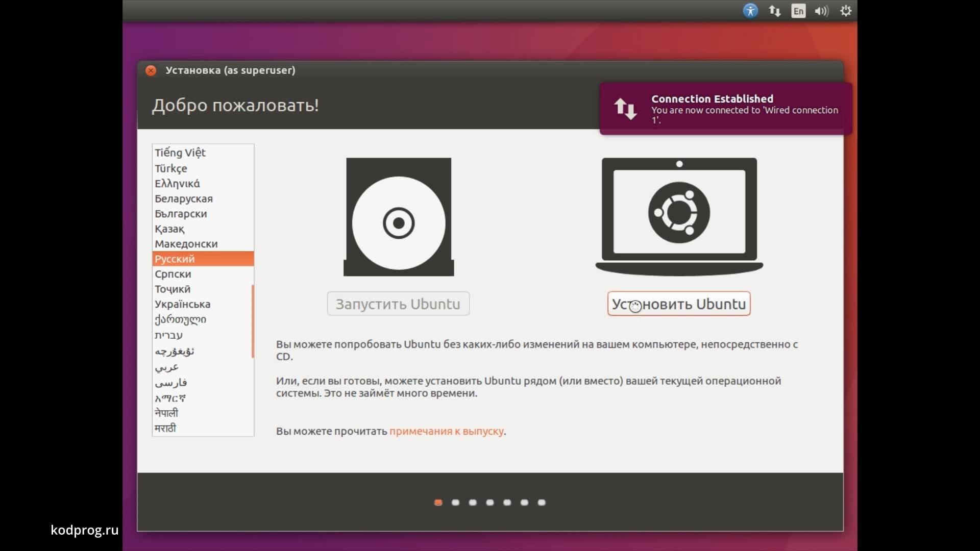Image resolution: width=980 pixels, height=551 pixels.
Task: Select Русский in the language list
Action: 203,259
